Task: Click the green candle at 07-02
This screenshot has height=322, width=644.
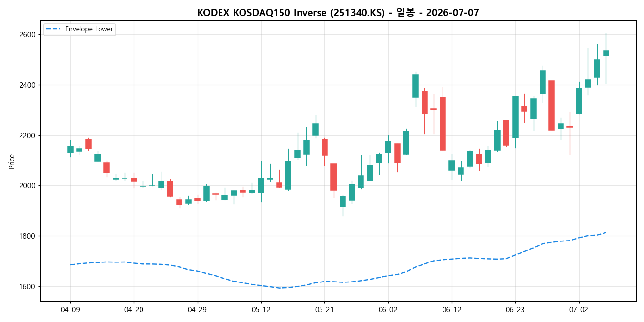Action: click(579, 101)
